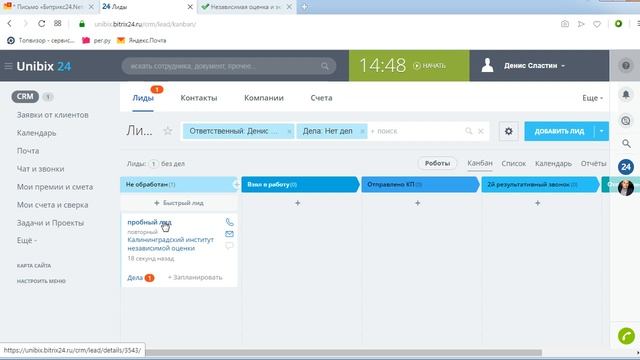Viewport: 640px width, 360px height.
Task: Switch to 'Независимая оценка' browser tab
Action: 246,7
